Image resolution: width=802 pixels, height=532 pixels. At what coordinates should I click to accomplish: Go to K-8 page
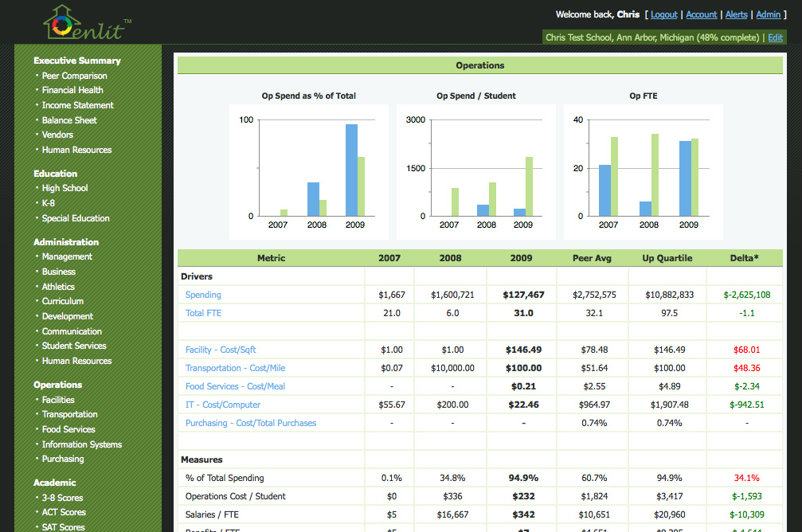(48, 203)
